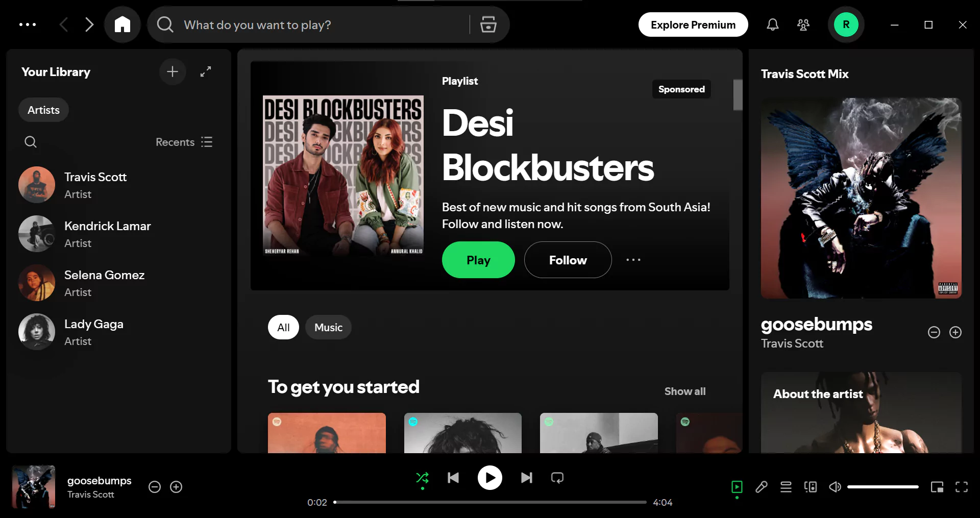
Task: Click the plus to create playlist
Action: pyautogui.click(x=173, y=71)
